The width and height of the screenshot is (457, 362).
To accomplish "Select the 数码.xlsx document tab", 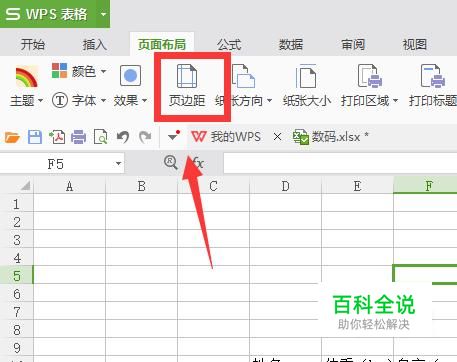I will tap(336, 137).
